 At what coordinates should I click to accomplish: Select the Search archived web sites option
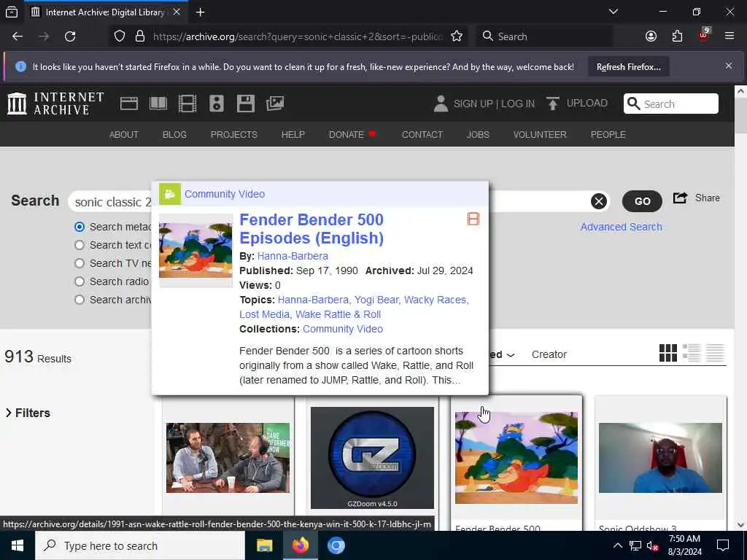point(80,300)
